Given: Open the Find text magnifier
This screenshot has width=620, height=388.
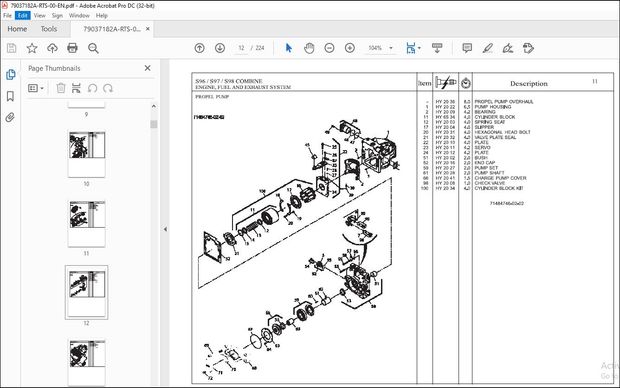Looking at the screenshot, I should pyautogui.click(x=93, y=48).
